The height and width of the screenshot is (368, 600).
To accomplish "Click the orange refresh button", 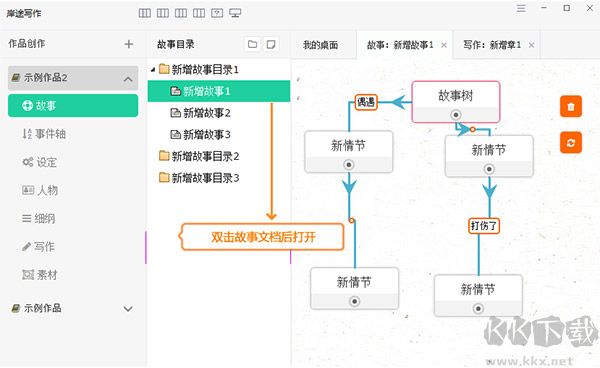I will pos(571,143).
